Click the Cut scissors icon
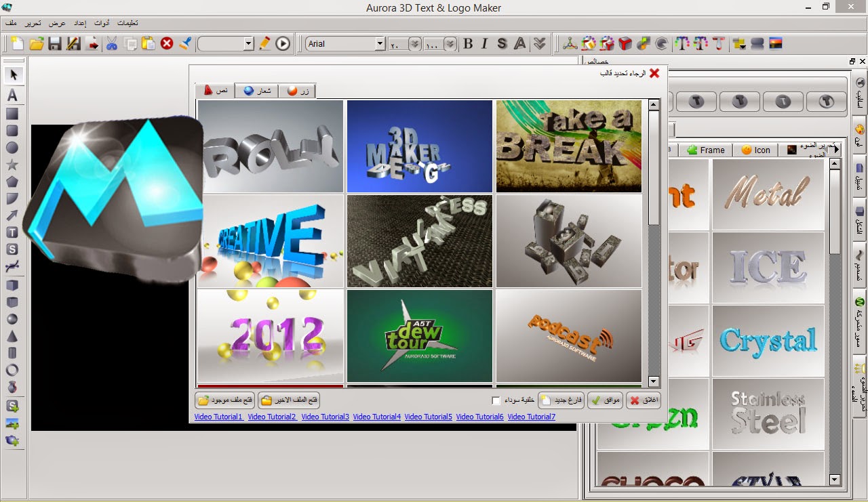Image resolution: width=868 pixels, height=502 pixels. coord(112,43)
